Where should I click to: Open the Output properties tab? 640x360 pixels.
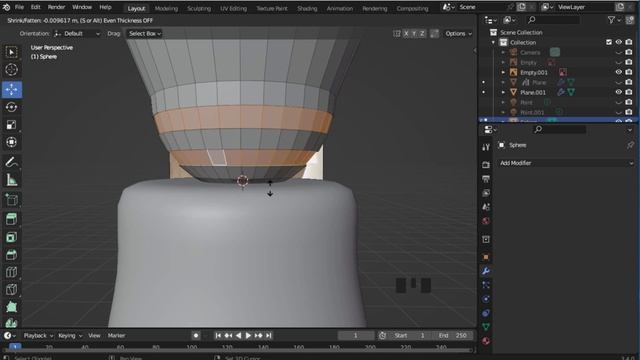coord(486,179)
